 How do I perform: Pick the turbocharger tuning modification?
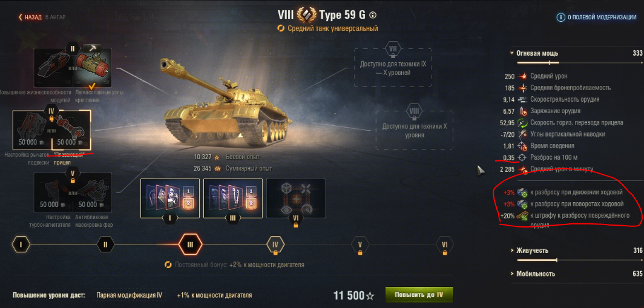pos(53,192)
